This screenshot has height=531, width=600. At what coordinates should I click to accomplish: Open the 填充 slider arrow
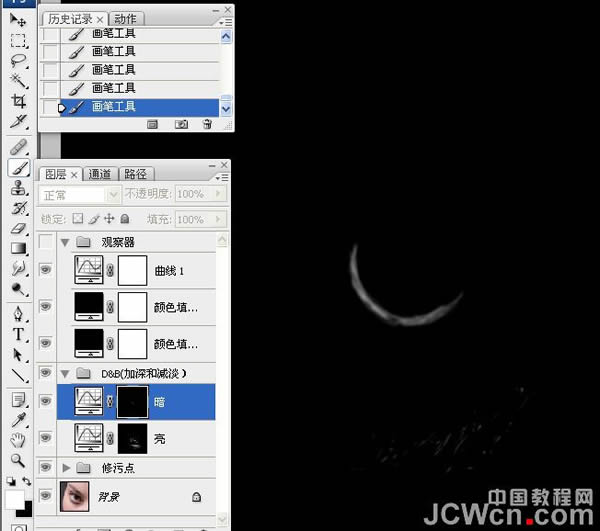coord(218,219)
